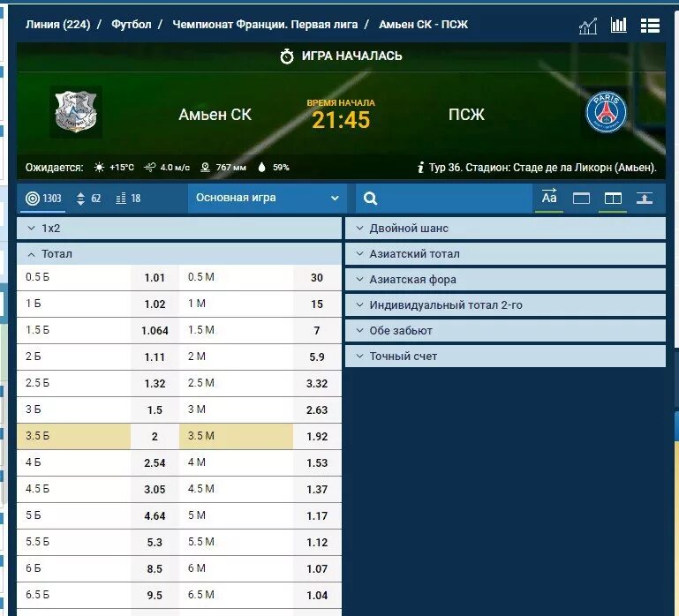
Task: Click the collapse all markets icon
Action: 645,199
